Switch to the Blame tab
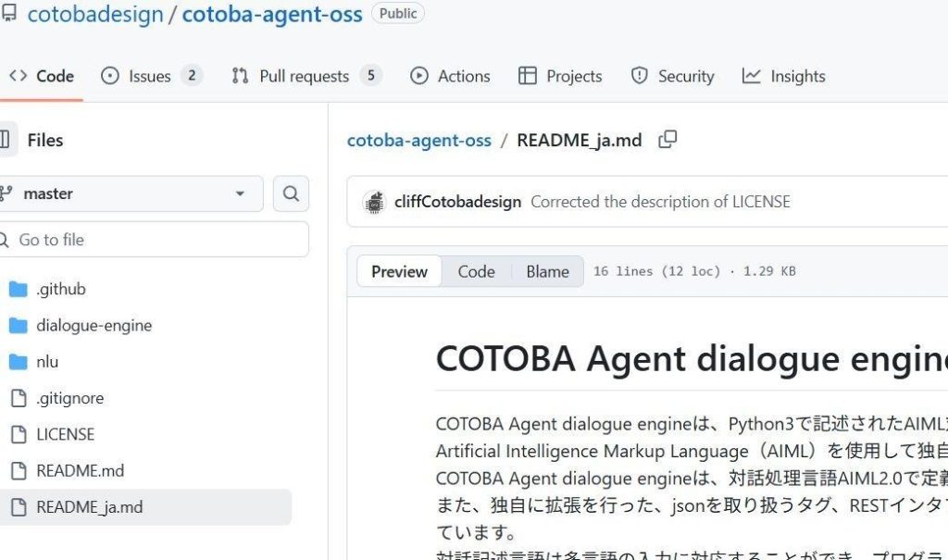The image size is (948, 560). click(x=547, y=271)
